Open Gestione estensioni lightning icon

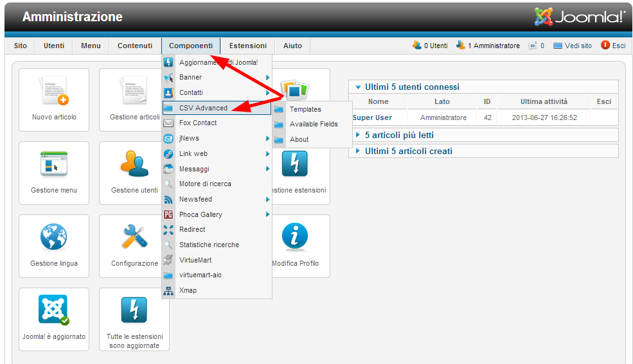coord(295,164)
